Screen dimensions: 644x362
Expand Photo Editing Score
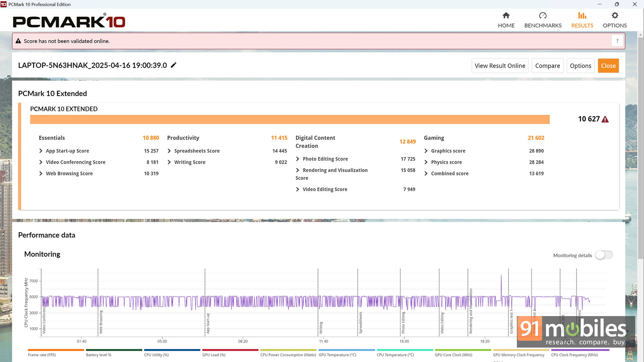(x=298, y=159)
